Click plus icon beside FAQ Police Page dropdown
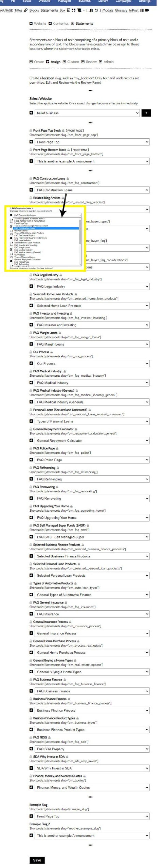 pyautogui.click(x=31, y=460)
